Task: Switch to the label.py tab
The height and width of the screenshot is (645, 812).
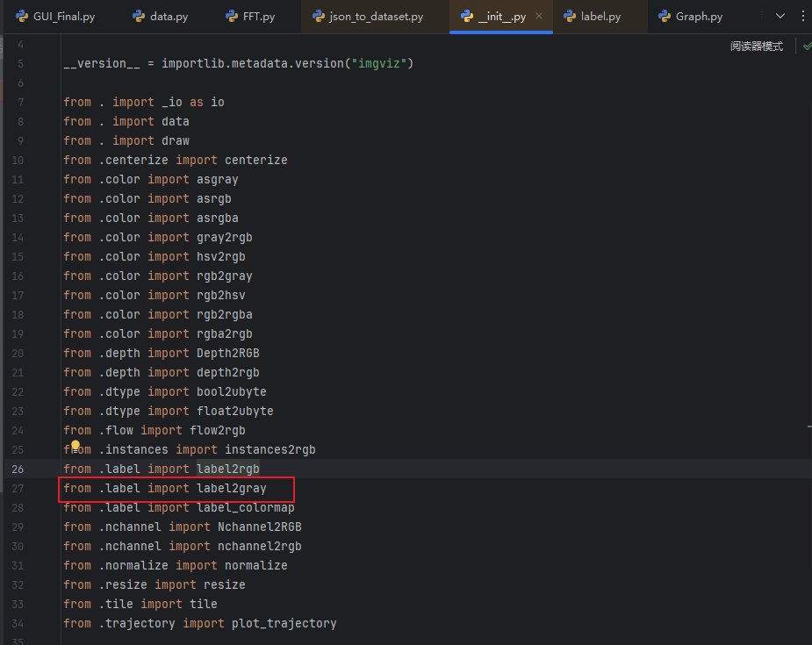Action: [x=600, y=16]
